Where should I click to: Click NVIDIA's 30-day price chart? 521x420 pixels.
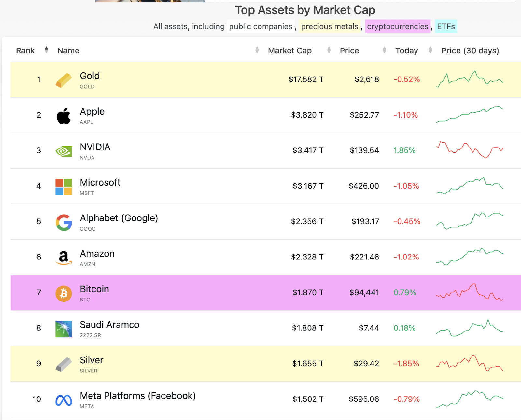pyautogui.click(x=470, y=150)
